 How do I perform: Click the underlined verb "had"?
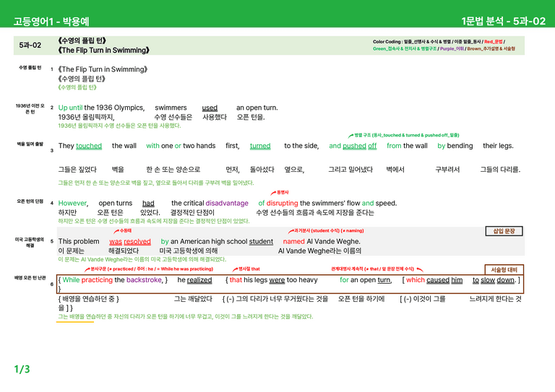tap(148, 204)
